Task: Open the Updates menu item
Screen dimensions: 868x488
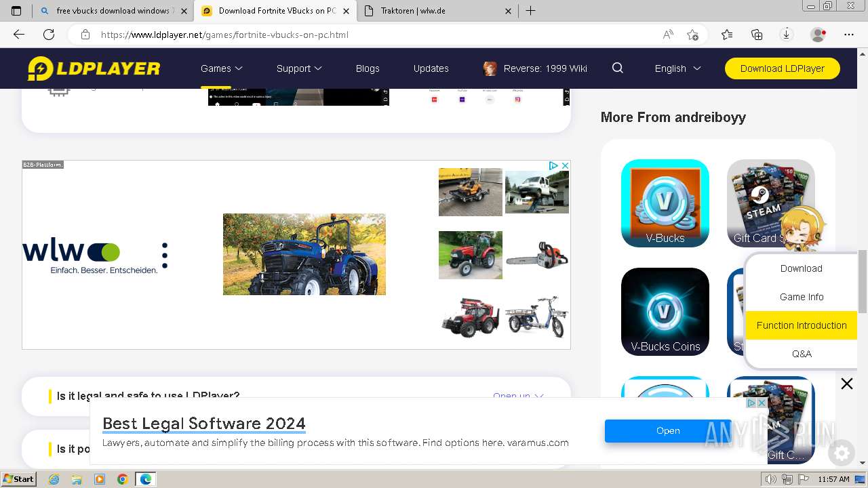Action: (x=431, y=68)
